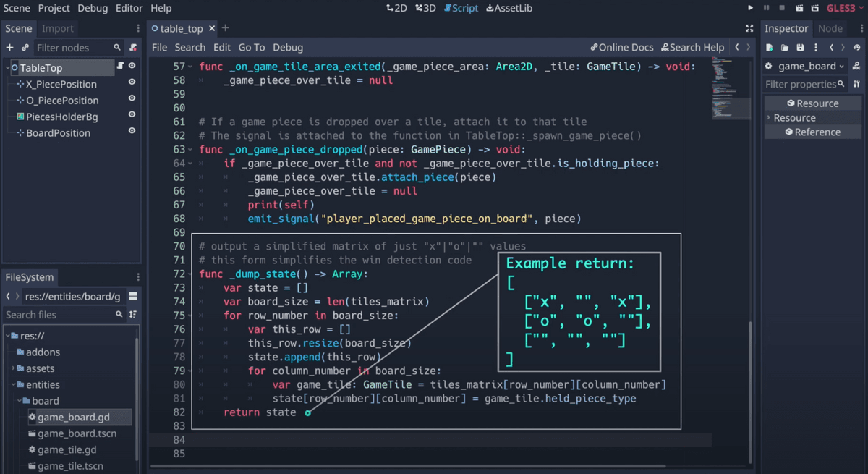Play the project
Image resolution: width=868 pixels, height=474 pixels.
pos(751,7)
